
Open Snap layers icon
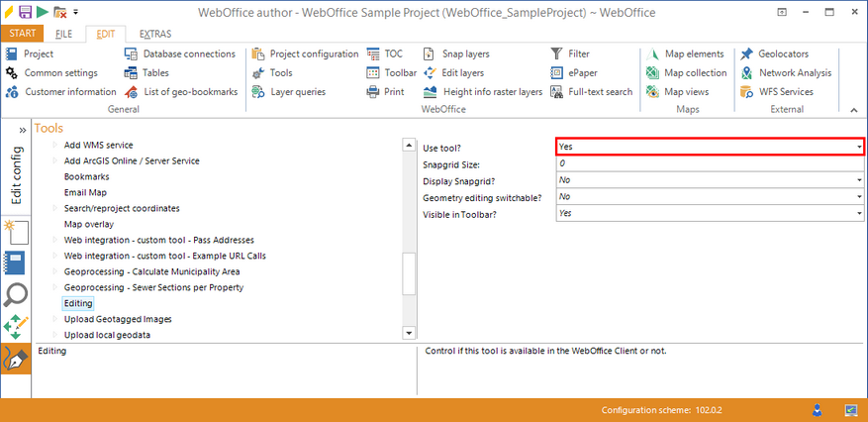tap(430, 53)
